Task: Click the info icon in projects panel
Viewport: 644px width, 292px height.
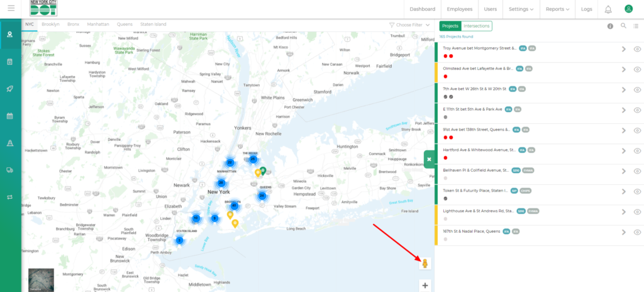Action: coord(610,26)
